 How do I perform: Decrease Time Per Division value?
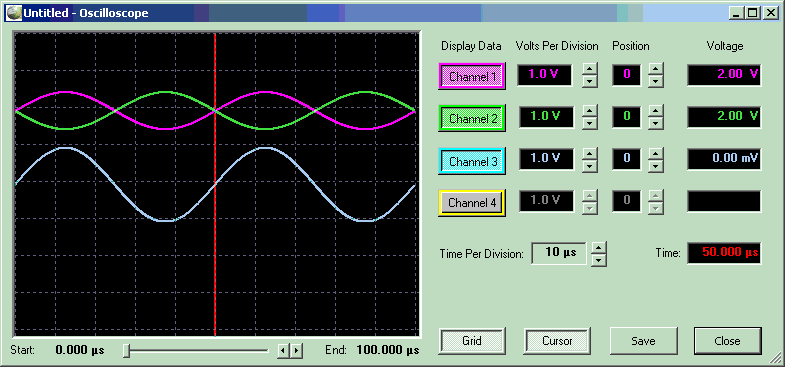coord(599,260)
